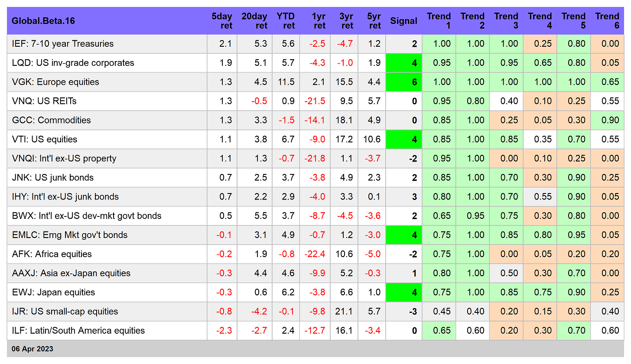Select the 5day ret column header
The image size is (631, 364).
click(x=222, y=21)
